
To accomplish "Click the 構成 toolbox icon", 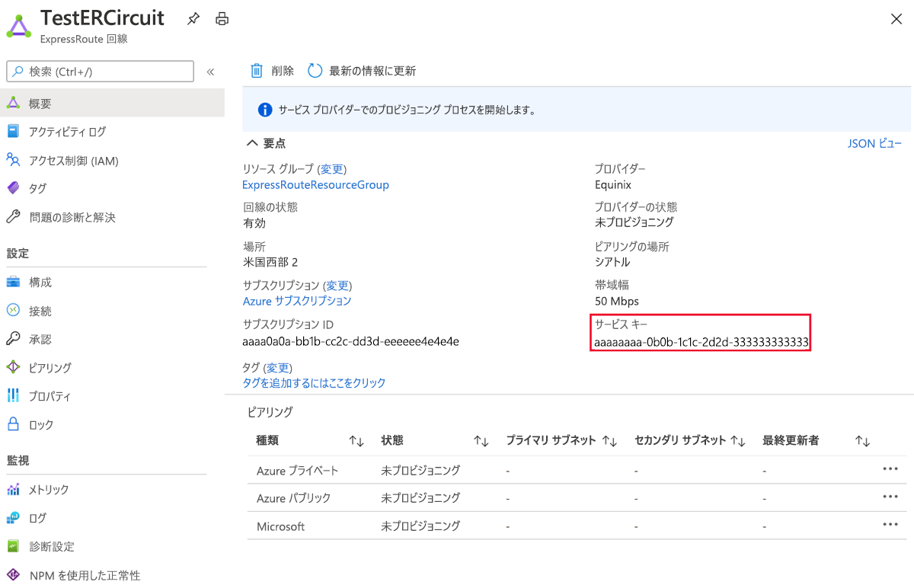I will coord(13,283).
